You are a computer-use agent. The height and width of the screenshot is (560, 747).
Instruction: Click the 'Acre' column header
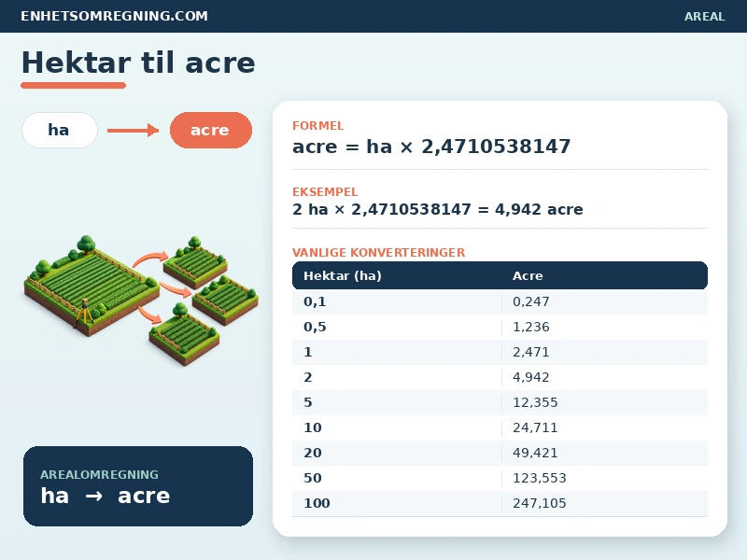point(528,275)
